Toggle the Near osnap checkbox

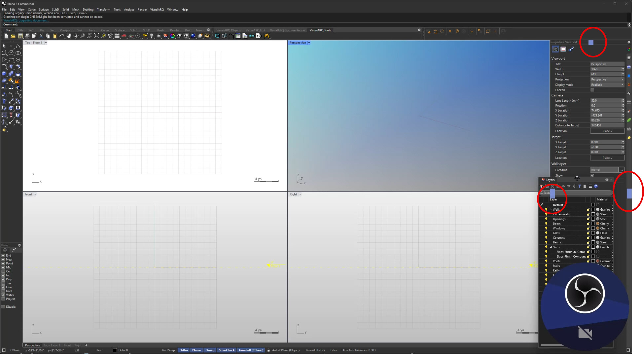(3, 259)
